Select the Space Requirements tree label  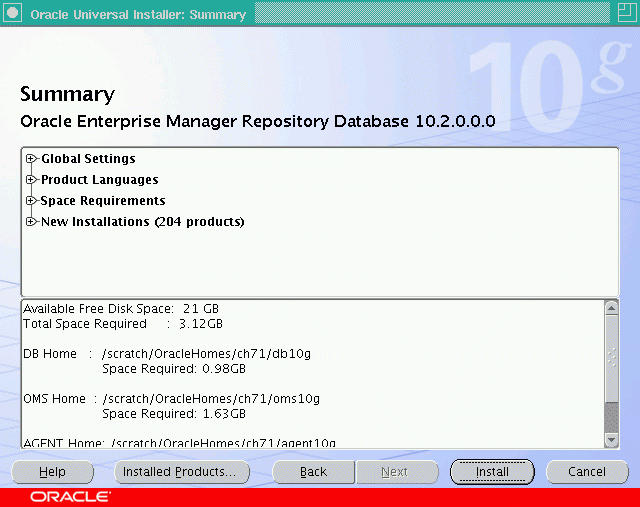tap(103, 201)
